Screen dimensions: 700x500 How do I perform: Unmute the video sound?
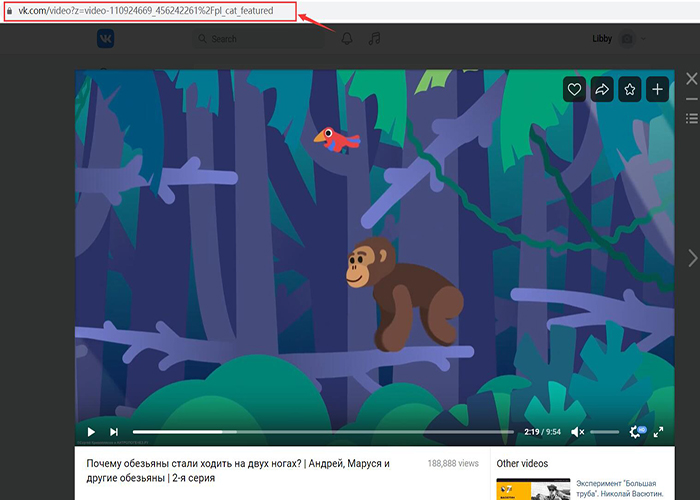tap(577, 432)
